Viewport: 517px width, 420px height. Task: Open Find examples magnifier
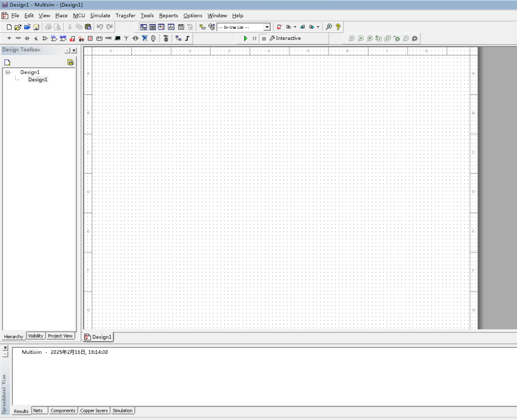(329, 27)
